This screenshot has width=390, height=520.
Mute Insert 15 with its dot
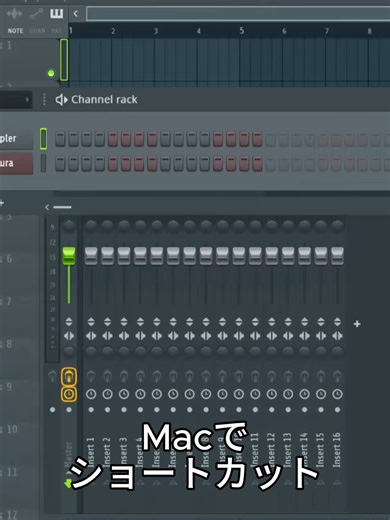(321, 410)
